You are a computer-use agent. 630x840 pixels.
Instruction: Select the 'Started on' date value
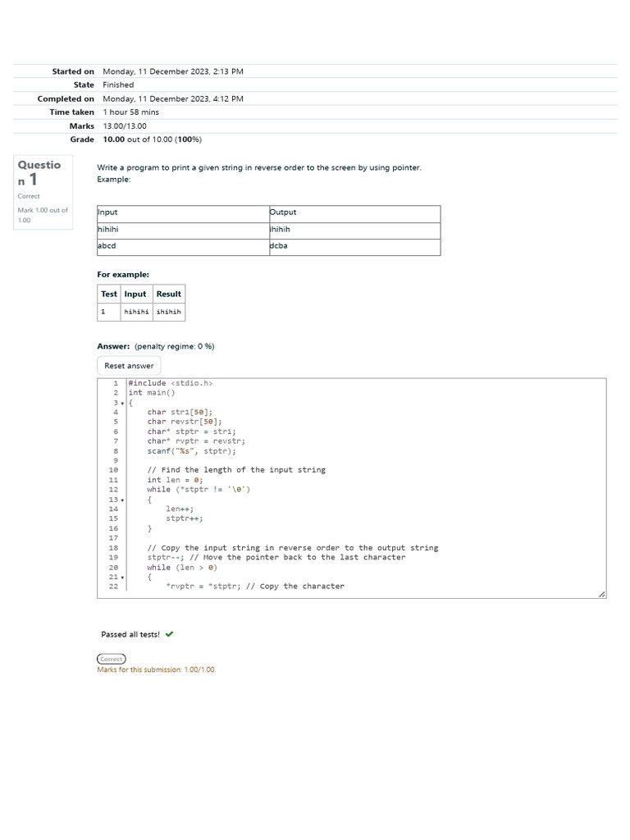tap(173, 71)
